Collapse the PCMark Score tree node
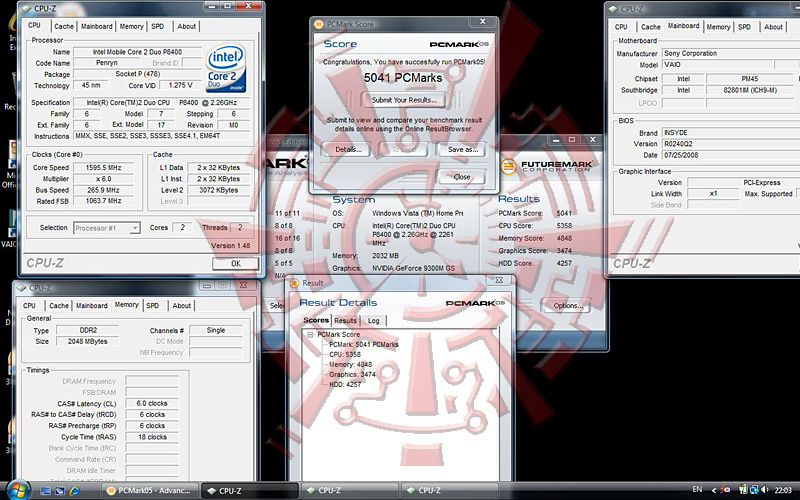This screenshot has height=500, width=800. coord(310,335)
